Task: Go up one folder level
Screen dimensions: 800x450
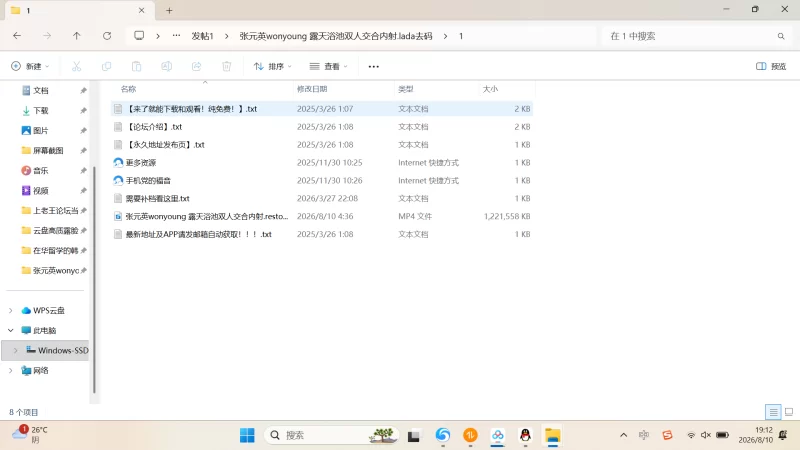Action: [x=77, y=36]
